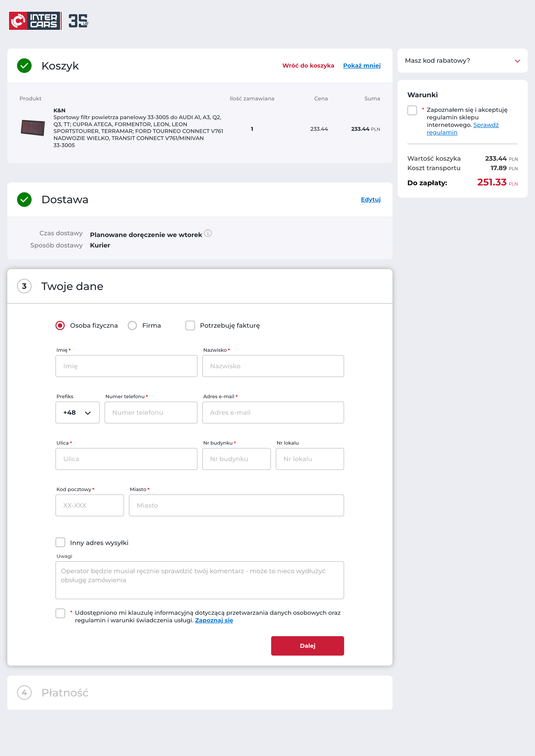Click the step 4 Płatność circle icon
This screenshot has height=756, width=535.
click(x=24, y=693)
